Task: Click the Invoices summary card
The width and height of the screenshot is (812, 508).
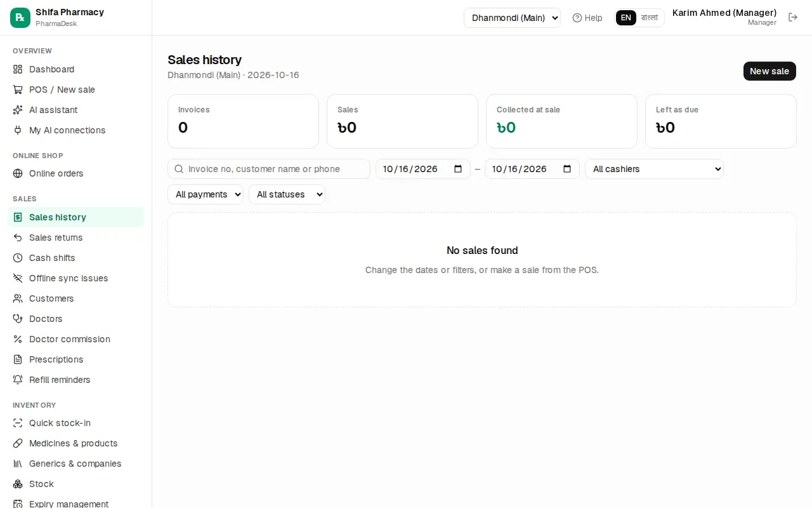Action: coord(243,121)
